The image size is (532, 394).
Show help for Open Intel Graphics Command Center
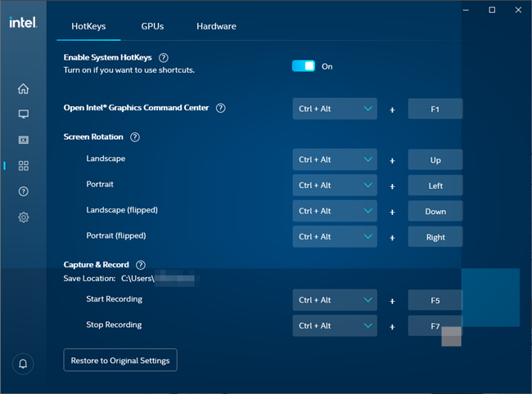tap(220, 108)
